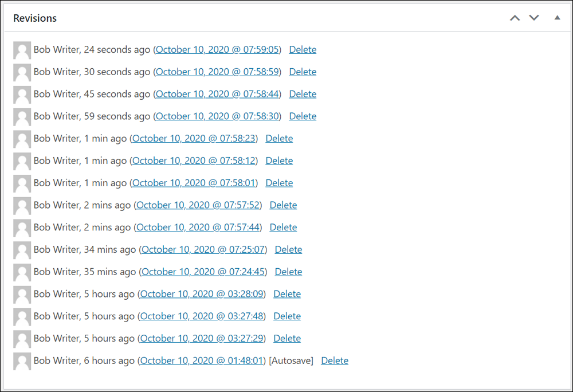Delete the 07:24:45 revision
Image resolution: width=573 pixels, height=392 pixels.
[x=288, y=272]
